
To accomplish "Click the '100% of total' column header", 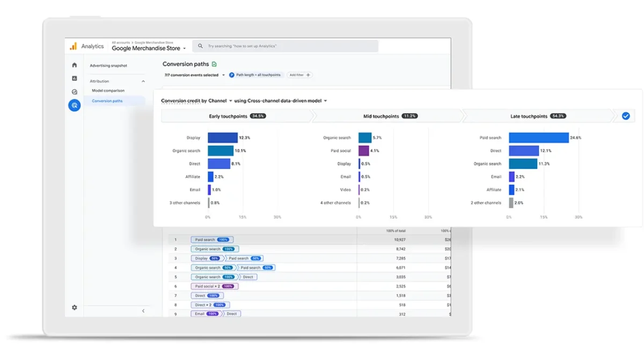I will coord(396,231).
